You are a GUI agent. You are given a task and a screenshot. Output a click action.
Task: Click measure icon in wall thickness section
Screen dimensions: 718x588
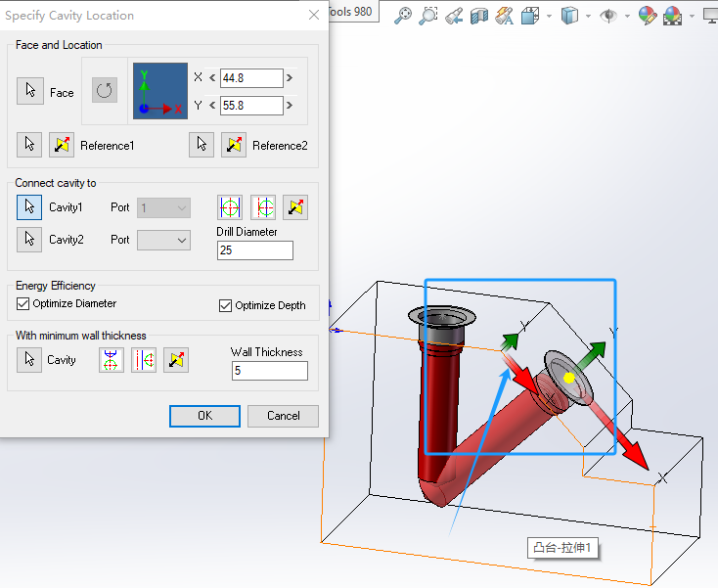click(176, 360)
